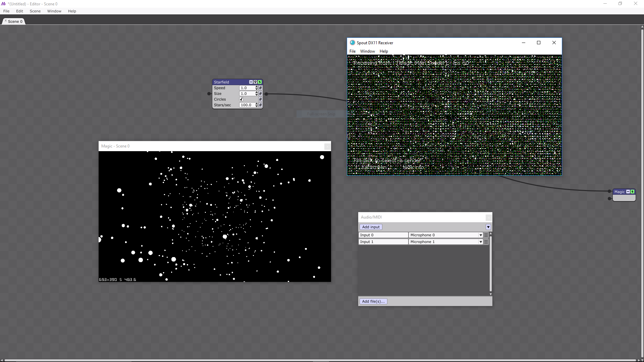Minimize the Spout DX11 Receiver window
The height and width of the screenshot is (362, 644).
[x=523, y=43]
